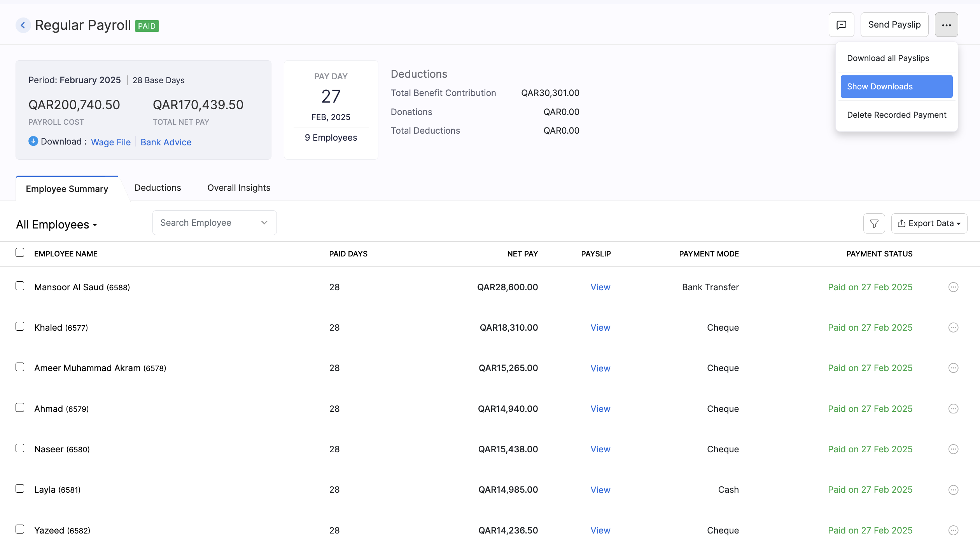Click the more options ellipsis button
Viewport: 980px width, 558px height.
[x=947, y=24]
